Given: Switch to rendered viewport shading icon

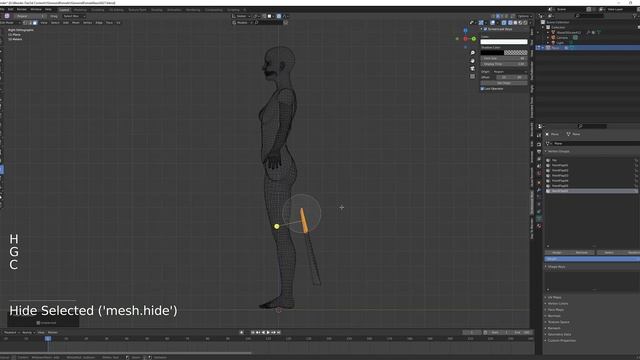Looking at the screenshot, I should [525, 23].
